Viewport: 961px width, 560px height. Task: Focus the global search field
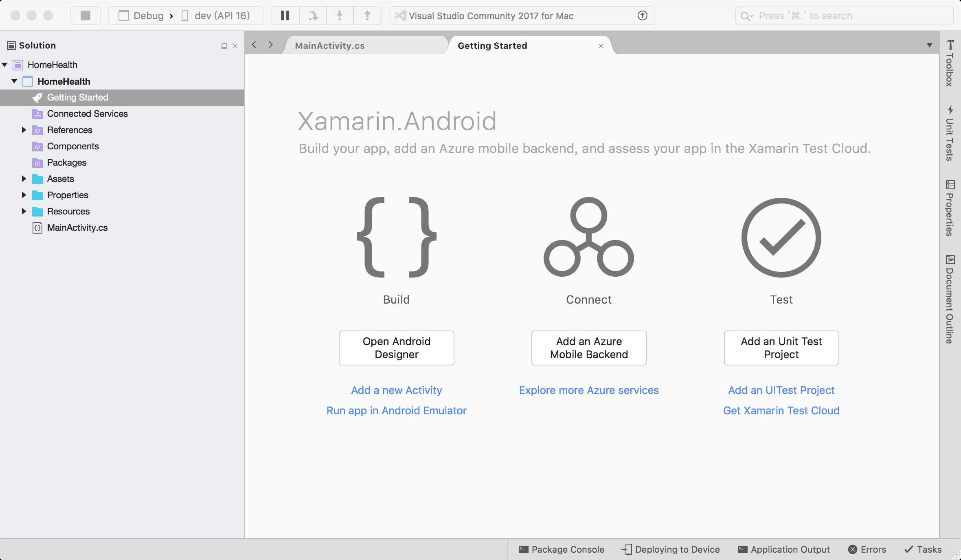point(844,15)
